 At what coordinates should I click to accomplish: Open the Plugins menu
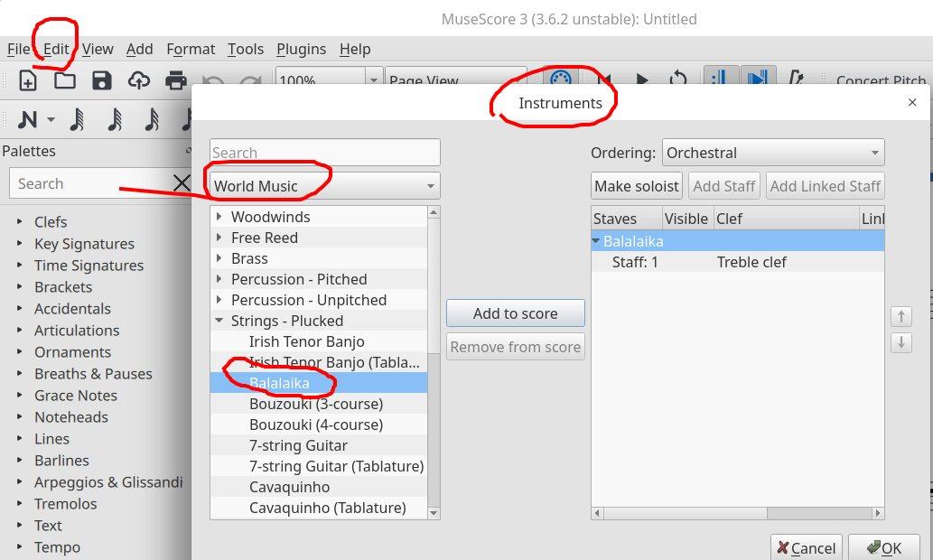(301, 49)
